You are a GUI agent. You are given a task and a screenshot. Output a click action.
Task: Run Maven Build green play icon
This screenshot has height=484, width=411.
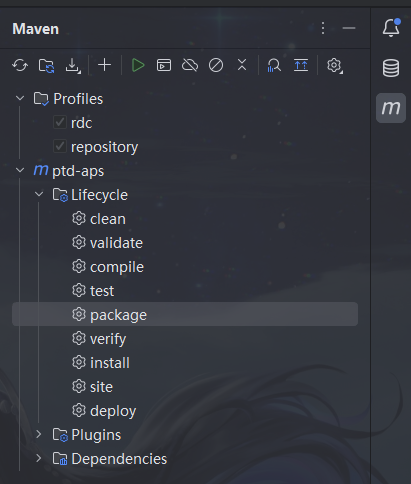[x=138, y=65]
